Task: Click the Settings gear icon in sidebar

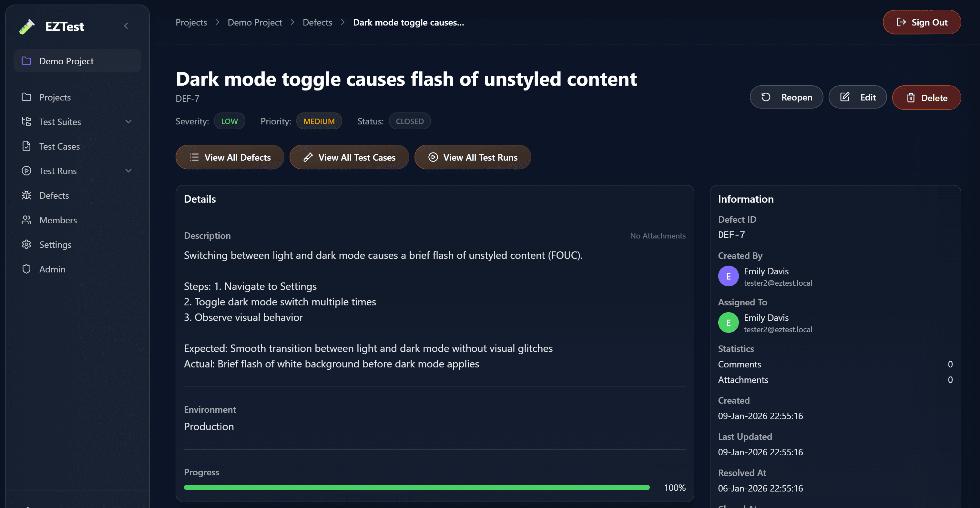Action: 26,245
